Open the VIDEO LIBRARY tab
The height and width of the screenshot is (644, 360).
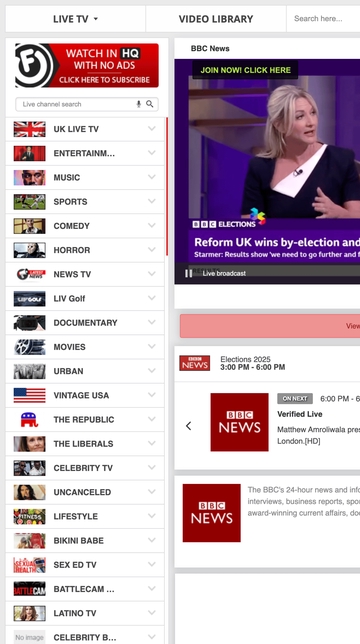coord(216,19)
